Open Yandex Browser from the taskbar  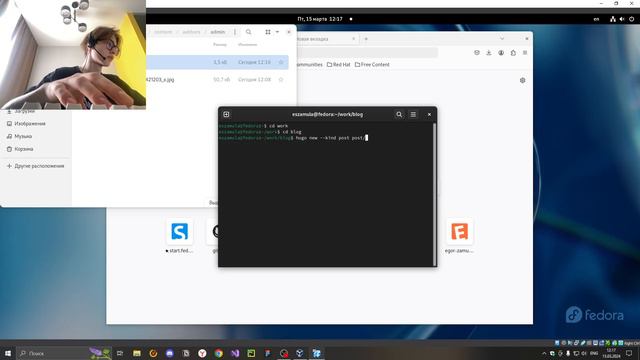(202, 353)
